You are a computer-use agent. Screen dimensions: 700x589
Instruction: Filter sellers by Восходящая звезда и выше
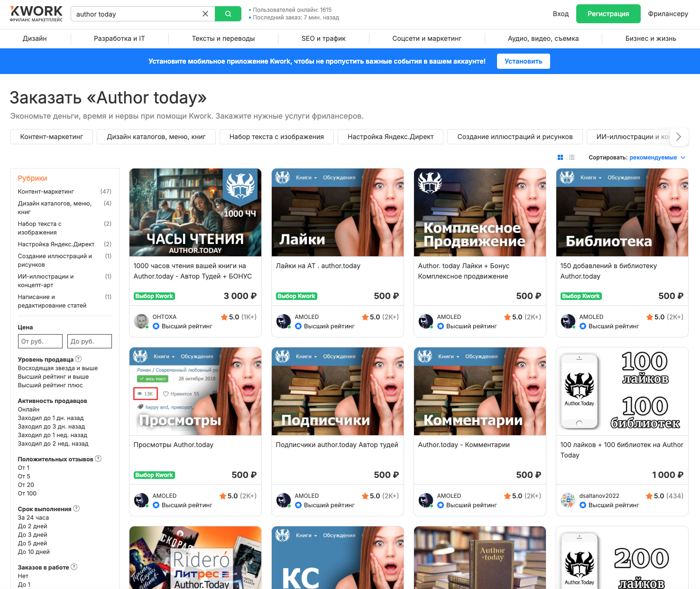(58, 368)
